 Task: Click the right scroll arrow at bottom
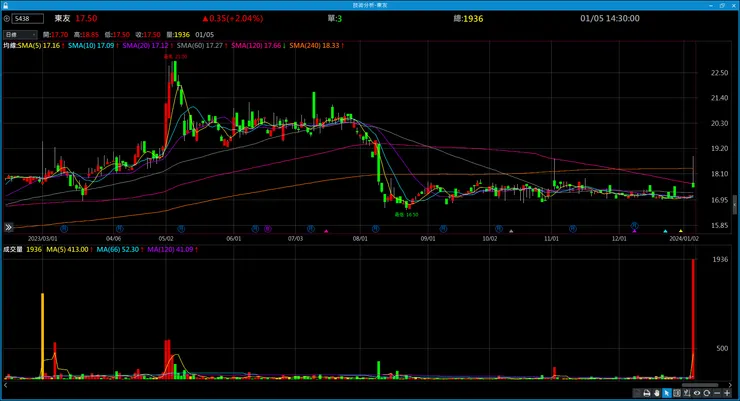(x=731, y=385)
